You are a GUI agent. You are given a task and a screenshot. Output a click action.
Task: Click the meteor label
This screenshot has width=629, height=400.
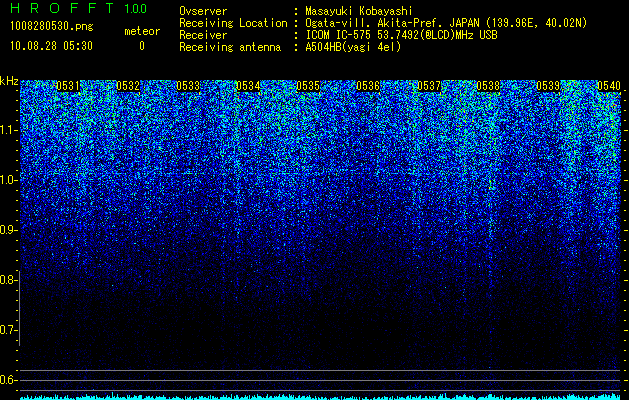(142, 31)
